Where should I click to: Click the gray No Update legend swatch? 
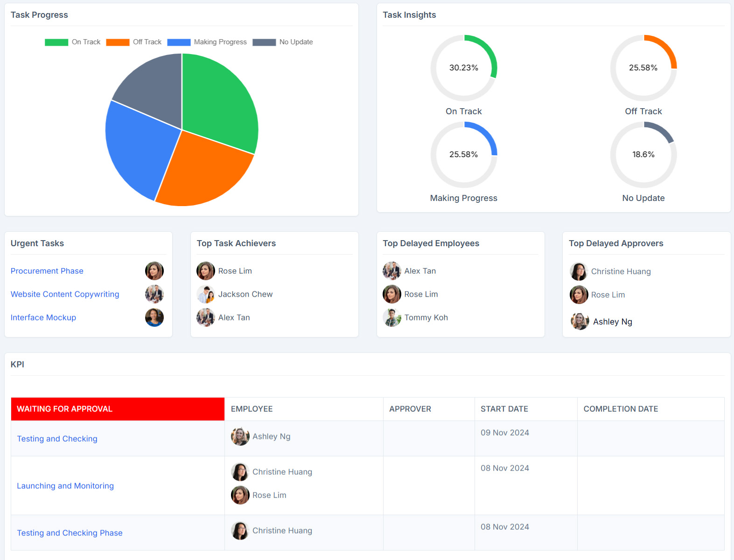pos(264,42)
